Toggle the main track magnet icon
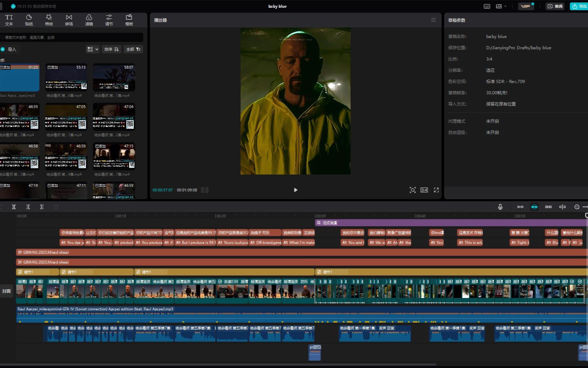This screenshot has width=588, height=368. 520,207
